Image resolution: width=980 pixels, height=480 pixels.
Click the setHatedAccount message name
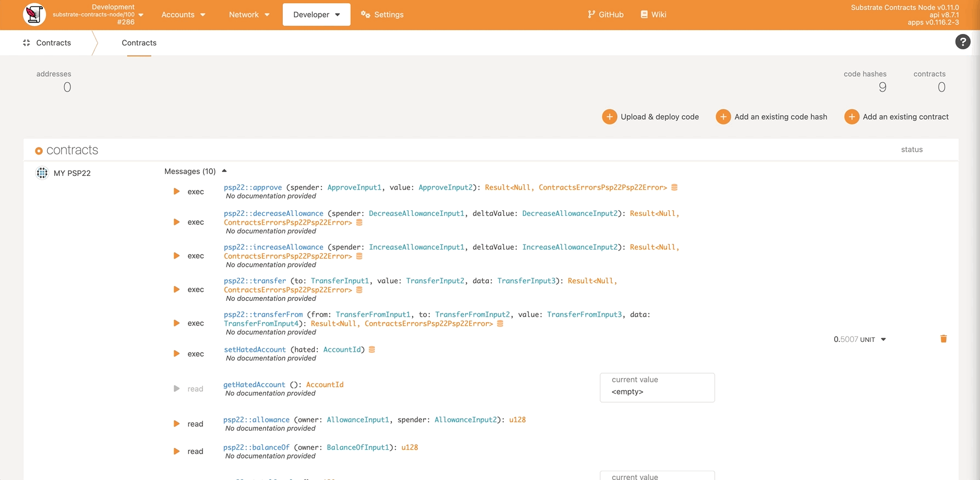[255, 350]
